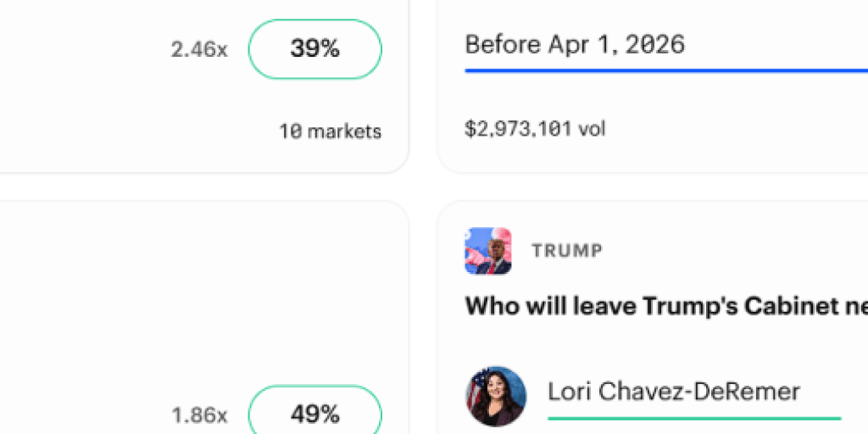
Task: Click Lori Chavez-DeRemer's avatar photo
Action: click(x=495, y=396)
